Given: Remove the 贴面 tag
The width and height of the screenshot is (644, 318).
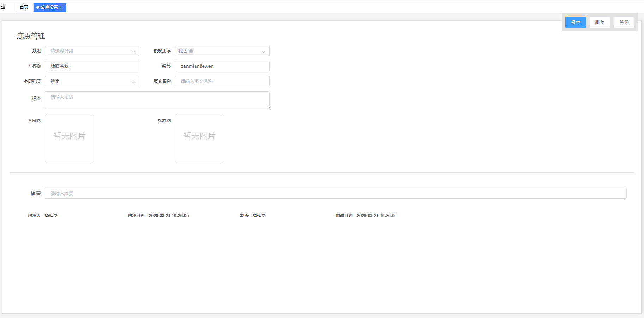Looking at the screenshot, I should point(191,51).
